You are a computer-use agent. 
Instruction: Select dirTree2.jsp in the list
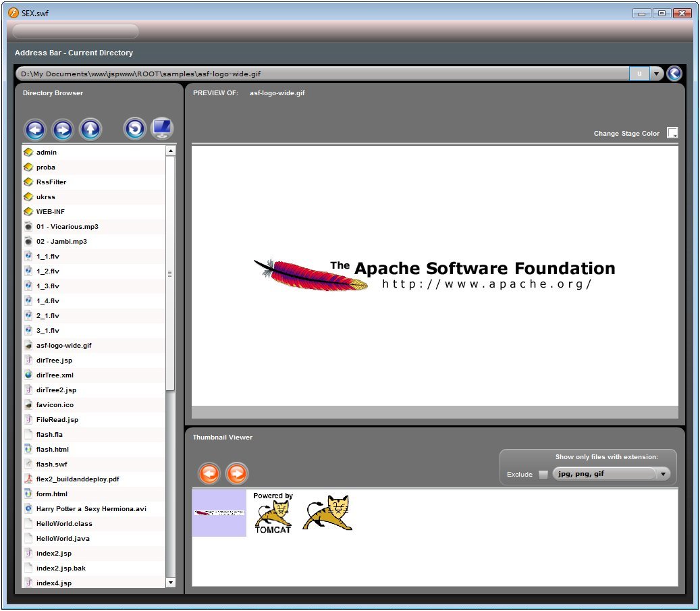pos(93,390)
